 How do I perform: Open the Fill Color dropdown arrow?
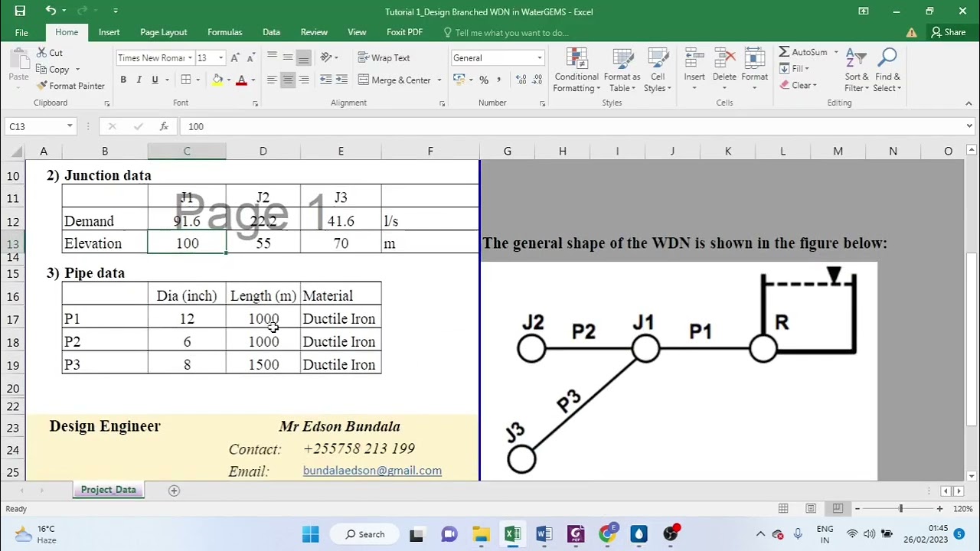coord(228,80)
